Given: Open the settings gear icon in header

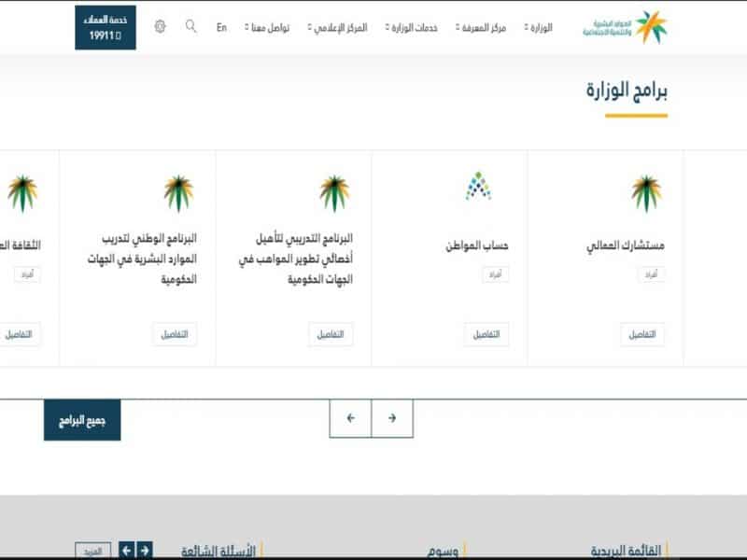Looking at the screenshot, I should [x=160, y=26].
